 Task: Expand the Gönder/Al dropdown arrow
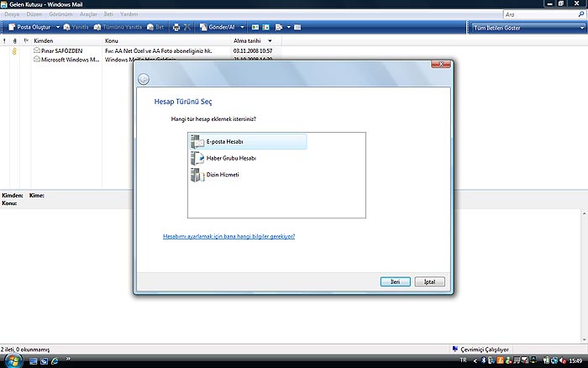point(242,27)
